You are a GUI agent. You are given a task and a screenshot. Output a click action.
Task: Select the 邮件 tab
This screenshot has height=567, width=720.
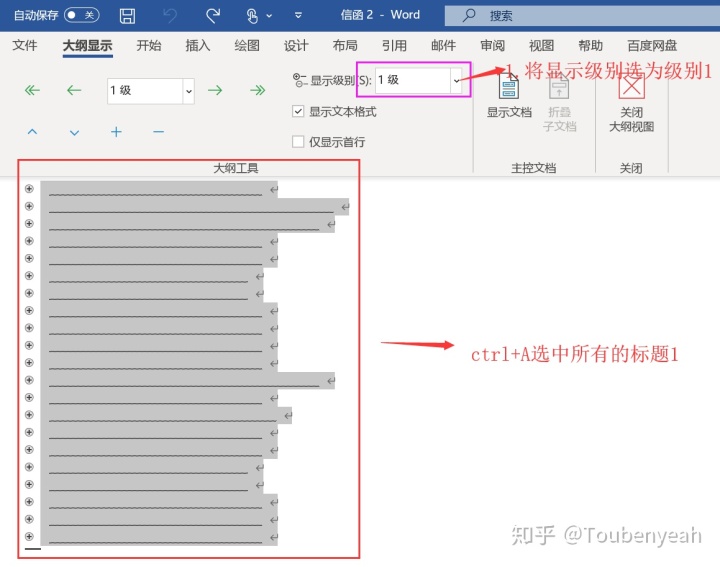tap(444, 45)
